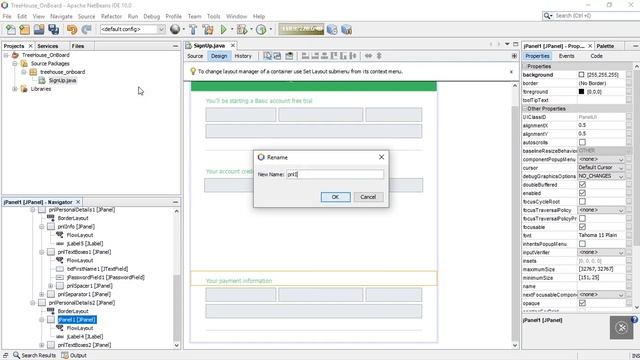Image resolution: width=640 pixels, height=360 pixels.
Task: Click the Build Project hammer icon
Action: 193,29
